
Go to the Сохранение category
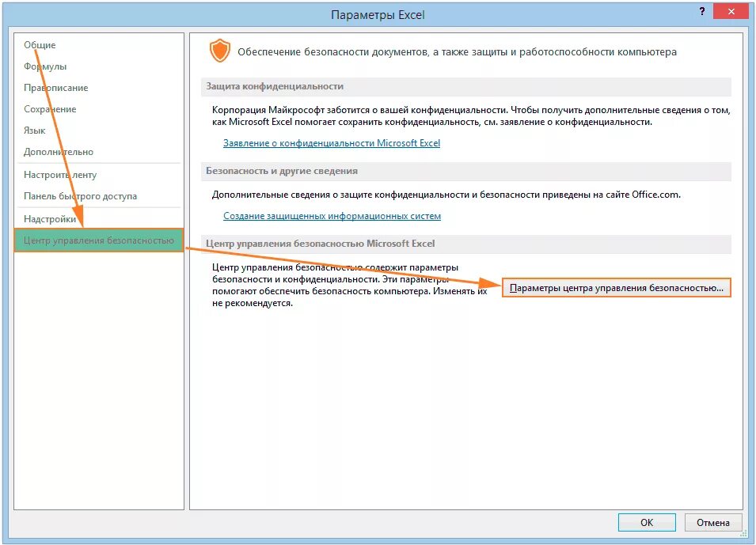50,109
